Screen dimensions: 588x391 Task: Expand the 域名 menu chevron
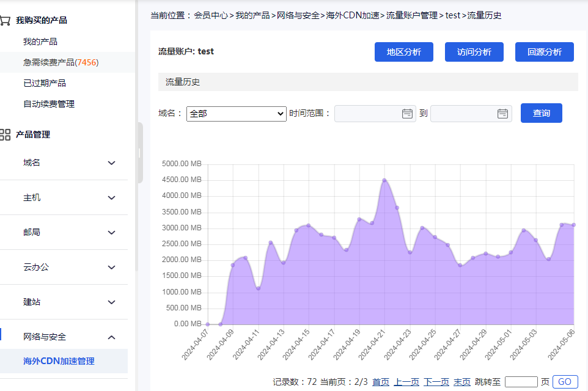pyautogui.click(x=111, y=163)
